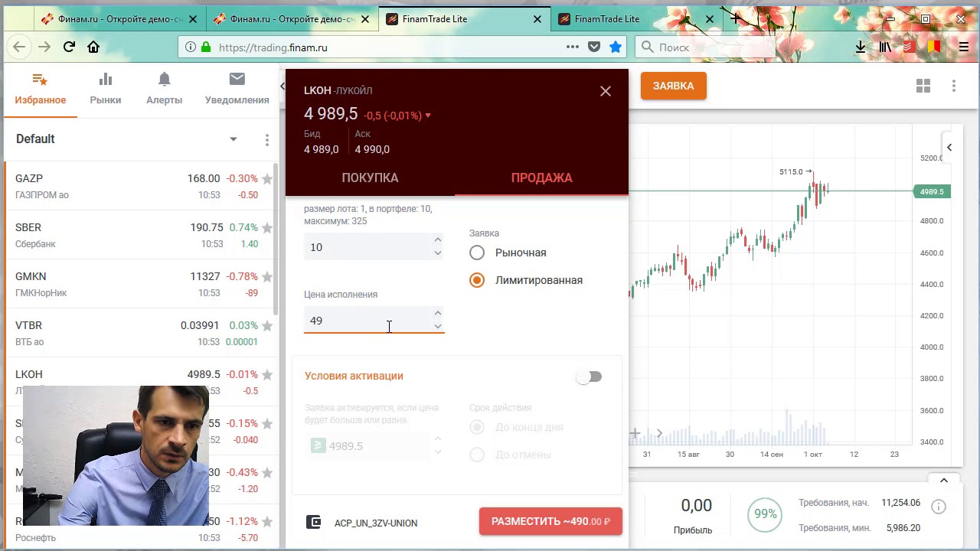Increase the lot quantity with up arrow
Screen dimensions: 980x551
pos(437,240)
